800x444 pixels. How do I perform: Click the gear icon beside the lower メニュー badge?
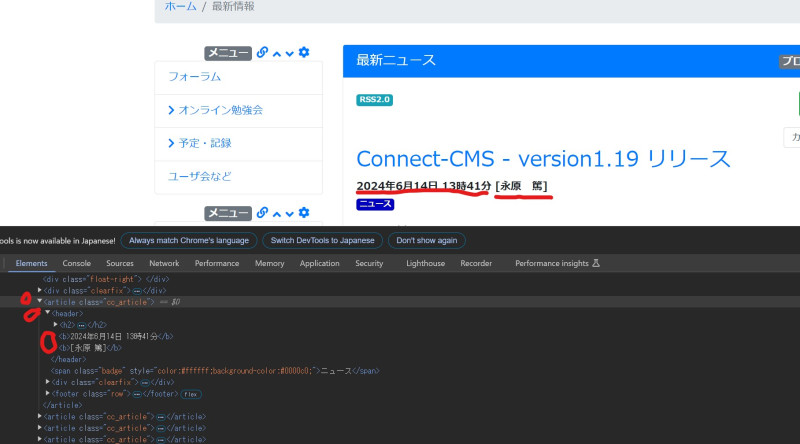coord(304,212)
